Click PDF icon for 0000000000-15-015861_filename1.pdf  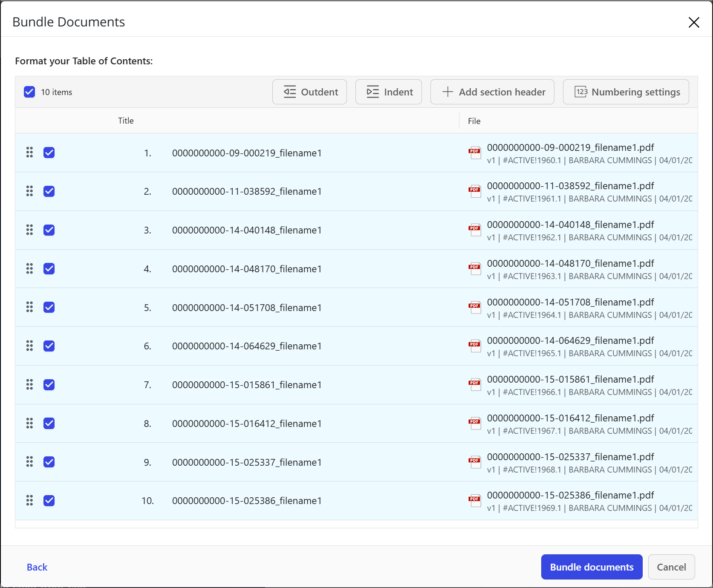coord(474,385)
